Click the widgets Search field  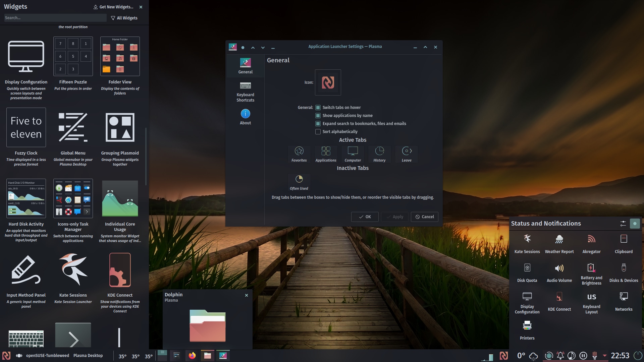point(55,18)
